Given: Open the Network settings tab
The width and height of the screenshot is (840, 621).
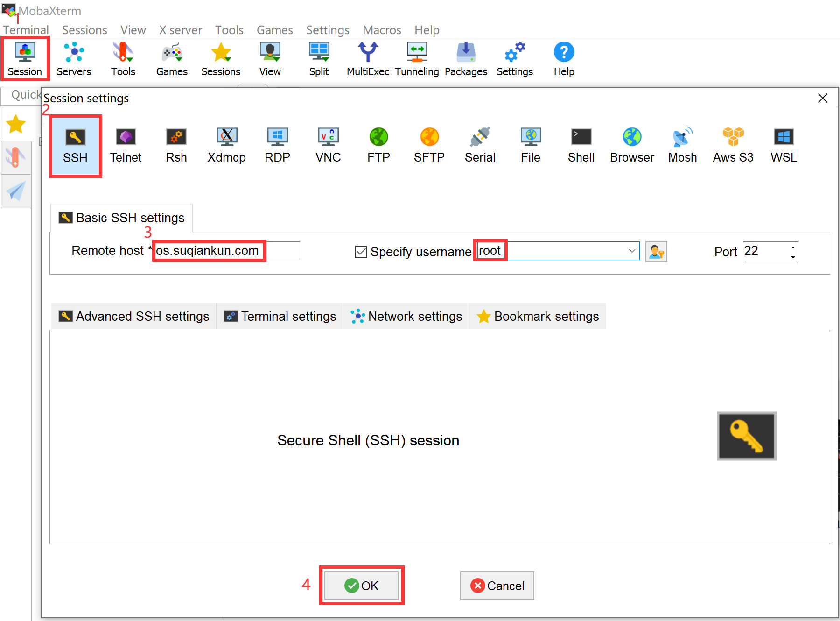Looking at the screenshot, I should (406, 317).
